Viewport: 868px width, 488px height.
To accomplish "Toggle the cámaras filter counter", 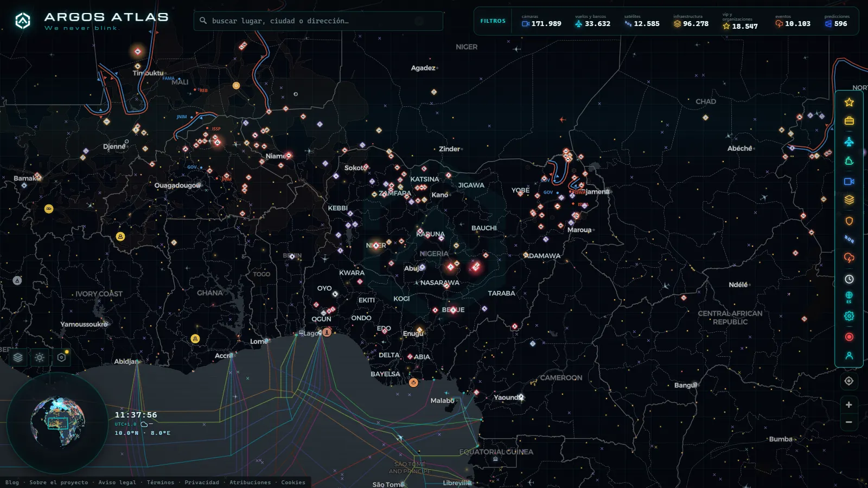I will pyautogui.click(x=541, y=21).
